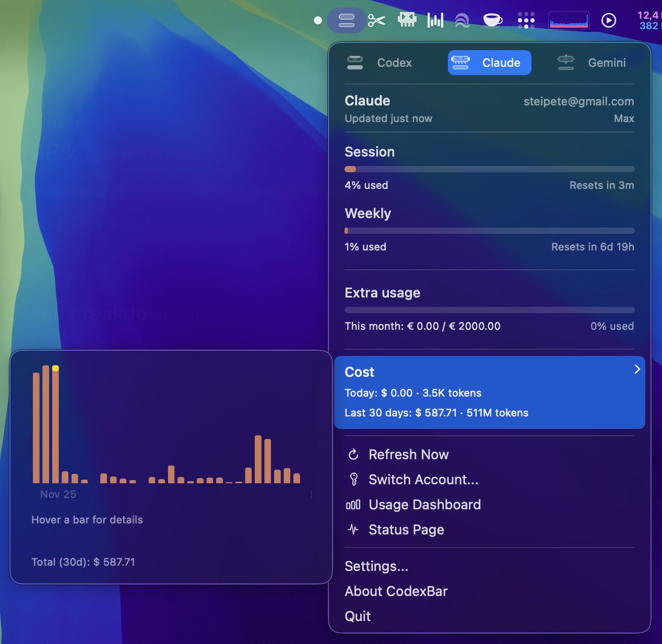
Task: Click 'Today: $ 0.00 · 3.5K tokens'
Action: (x=413, y=393)
